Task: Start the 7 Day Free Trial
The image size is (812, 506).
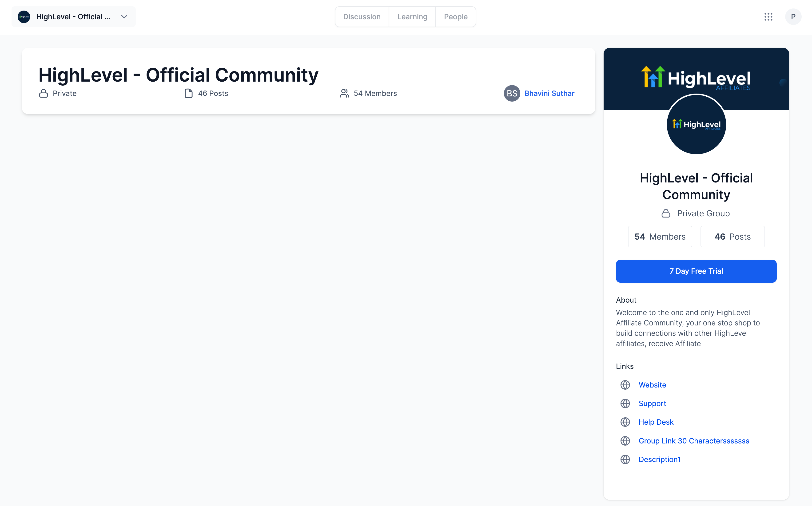Action: (696, 271)
